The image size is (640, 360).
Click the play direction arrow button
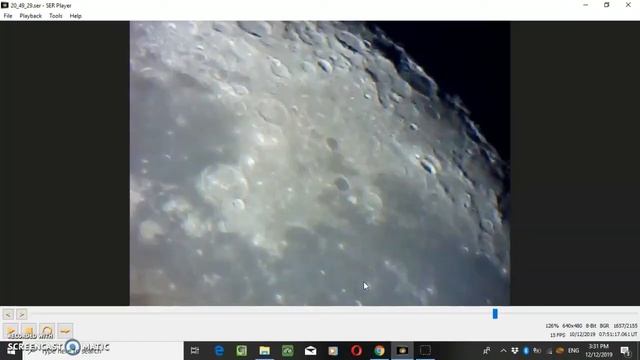tap(65, 331)
